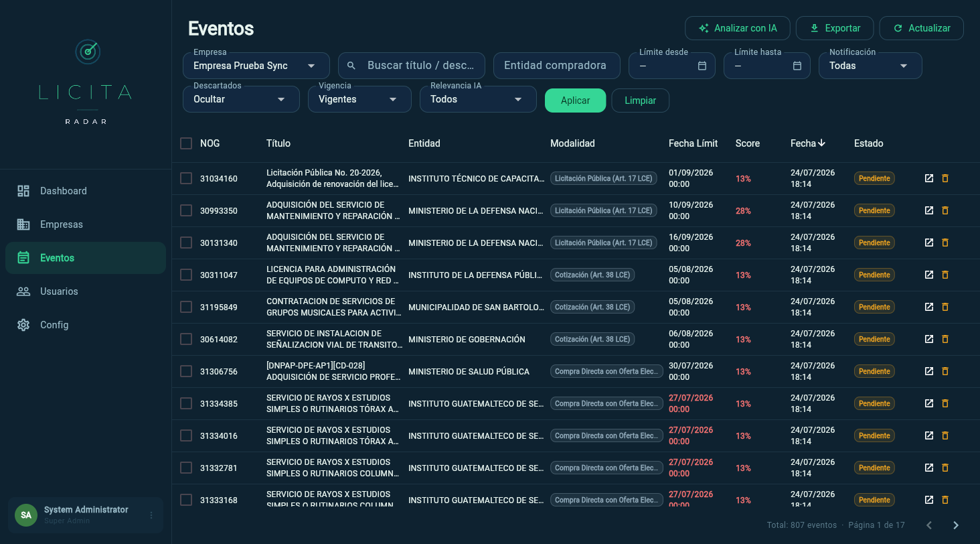Check the box for NOG 31306756

(186, 371)
